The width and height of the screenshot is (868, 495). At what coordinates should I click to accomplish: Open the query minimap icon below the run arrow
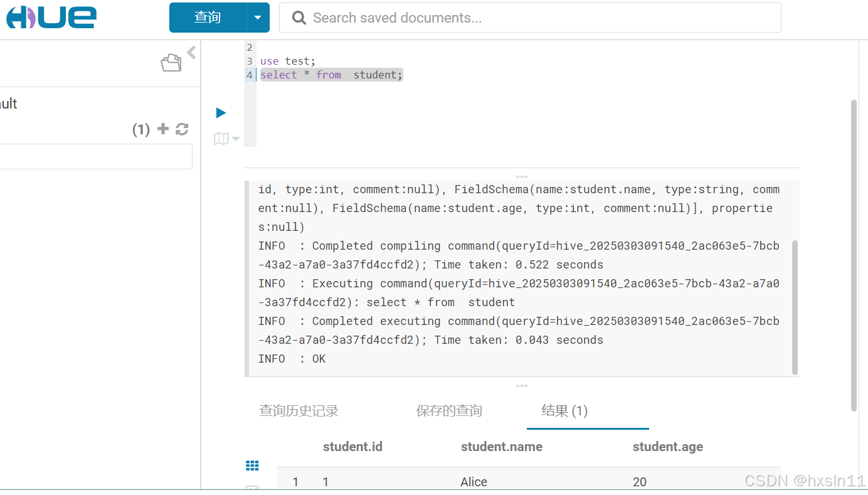point(221,138)
